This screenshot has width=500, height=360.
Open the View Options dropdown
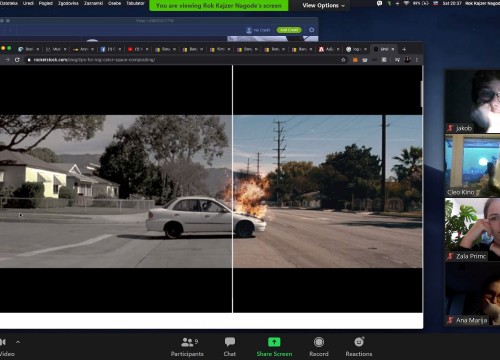tap(323, 5)
